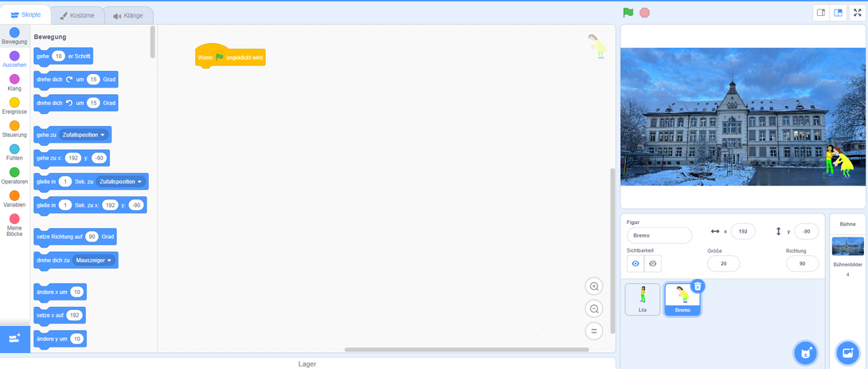Open the Lager backpack bar
The height and width of the screenshot is (369, 868).
point(307,363)
